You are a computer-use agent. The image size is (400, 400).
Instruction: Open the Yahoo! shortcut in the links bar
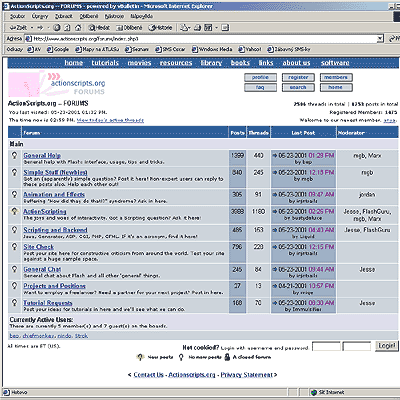[x=250, y=49]
